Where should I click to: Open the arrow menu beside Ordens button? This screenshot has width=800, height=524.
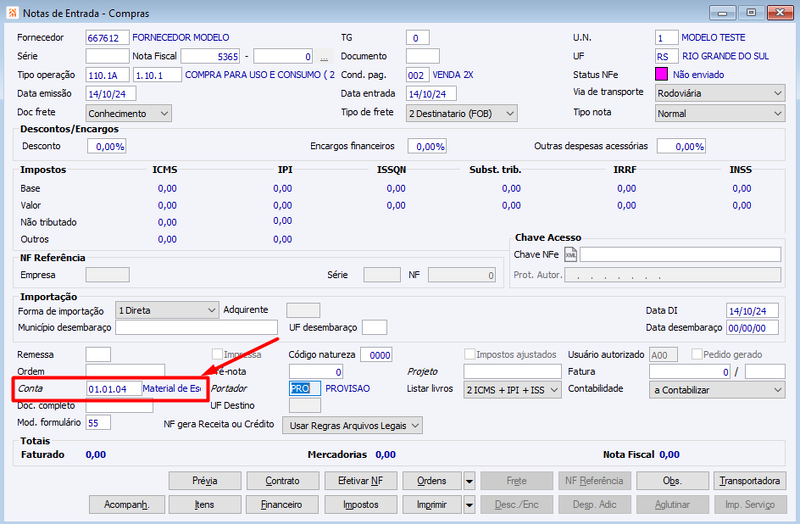[x=469, y=481]
